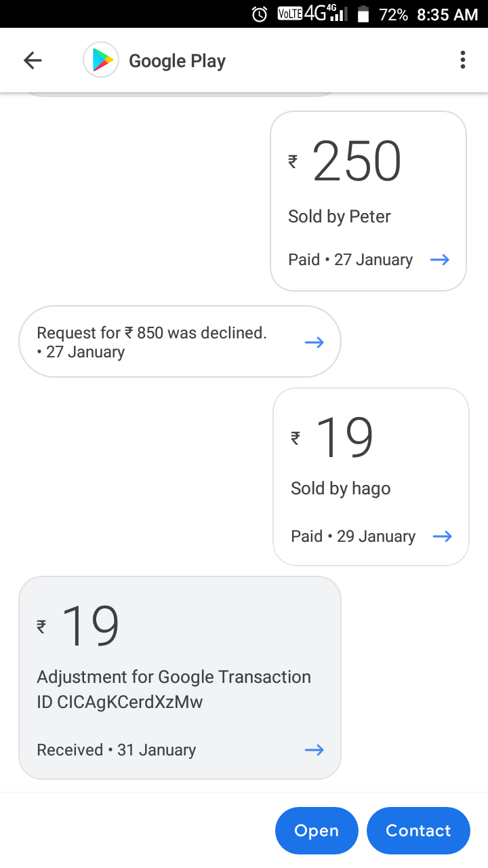Tap the 4G signal strength indicator
The width and height of the screenshot is (488, 868).
(x=325, y=14)
